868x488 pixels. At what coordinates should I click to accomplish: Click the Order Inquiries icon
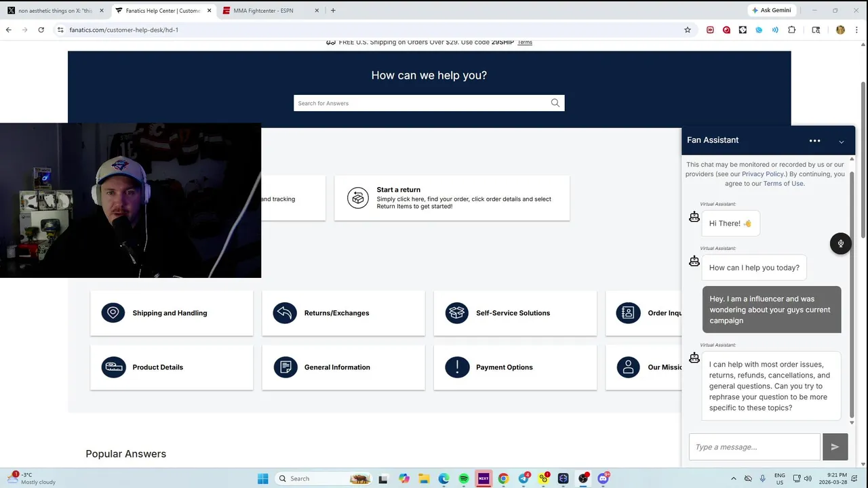pos(628,313)
